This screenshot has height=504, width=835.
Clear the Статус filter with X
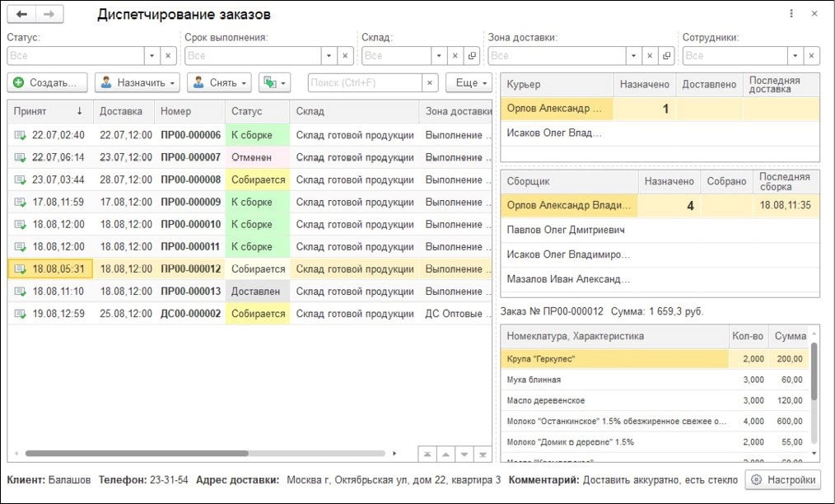(x=168, y=56)
